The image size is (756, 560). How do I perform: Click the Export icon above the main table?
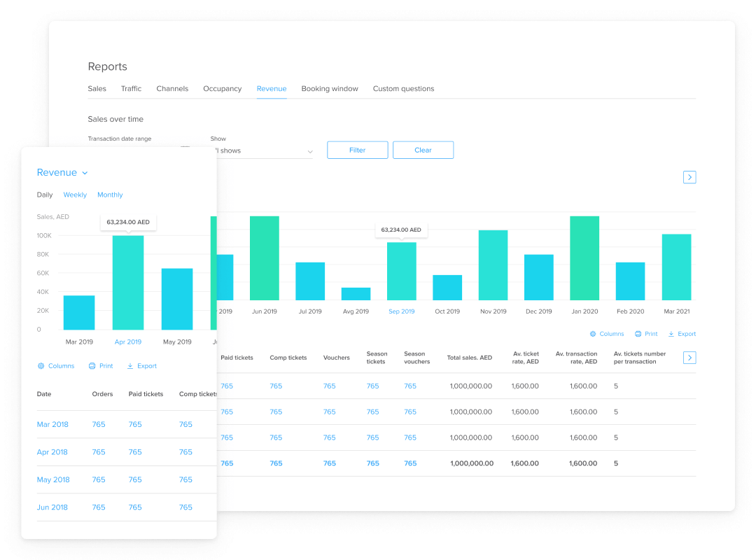coord(671,335)
